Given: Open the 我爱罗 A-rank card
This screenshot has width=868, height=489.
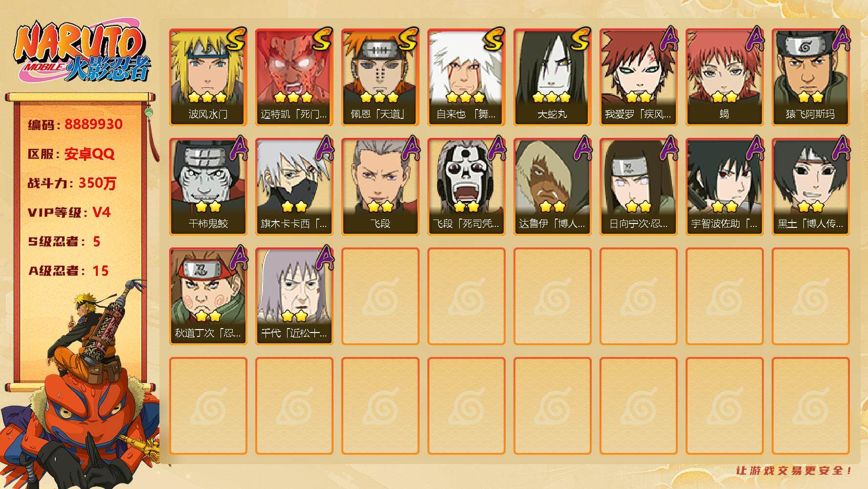Looking at the screenshot, I should click(x=639, y=77).
